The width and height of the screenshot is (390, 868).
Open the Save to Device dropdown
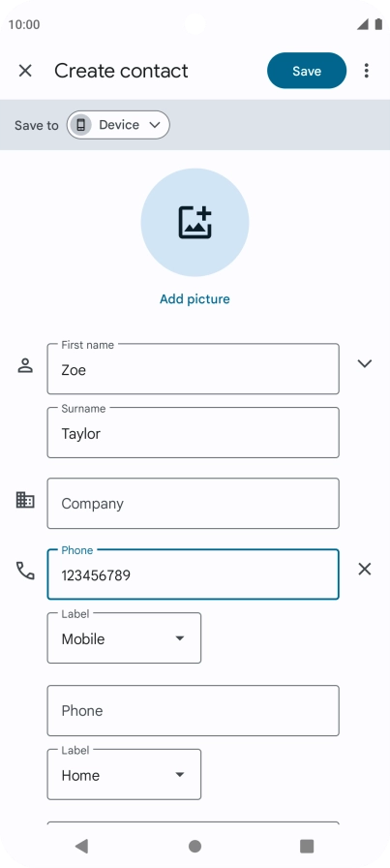[118, 125]
